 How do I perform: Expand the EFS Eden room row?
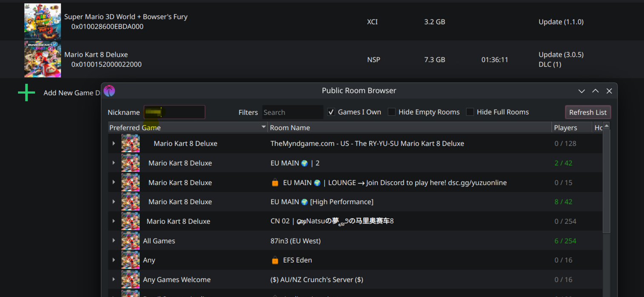point(114,260)
